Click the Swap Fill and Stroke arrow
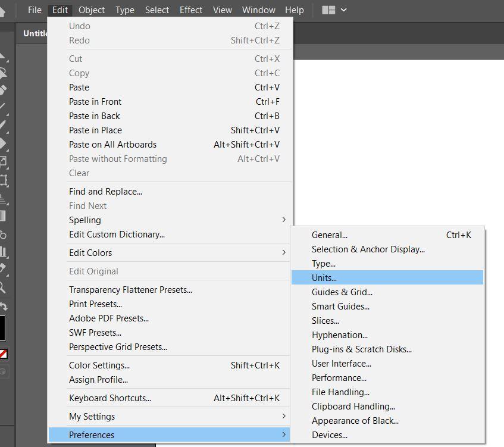Screen dimensions: 504x447 click(3, 306)
